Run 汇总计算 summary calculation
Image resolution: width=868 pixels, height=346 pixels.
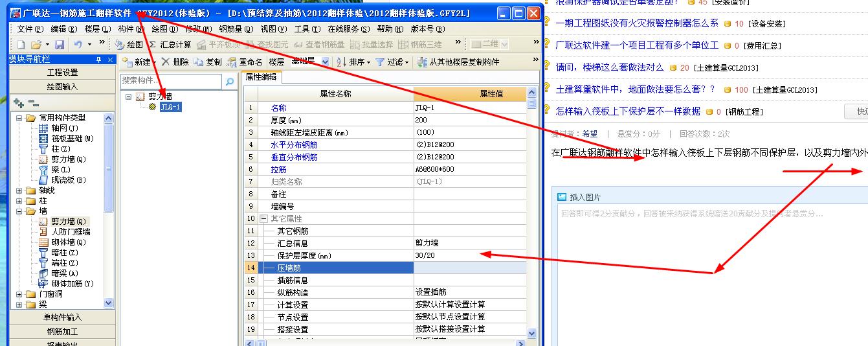tap(170, 45)
